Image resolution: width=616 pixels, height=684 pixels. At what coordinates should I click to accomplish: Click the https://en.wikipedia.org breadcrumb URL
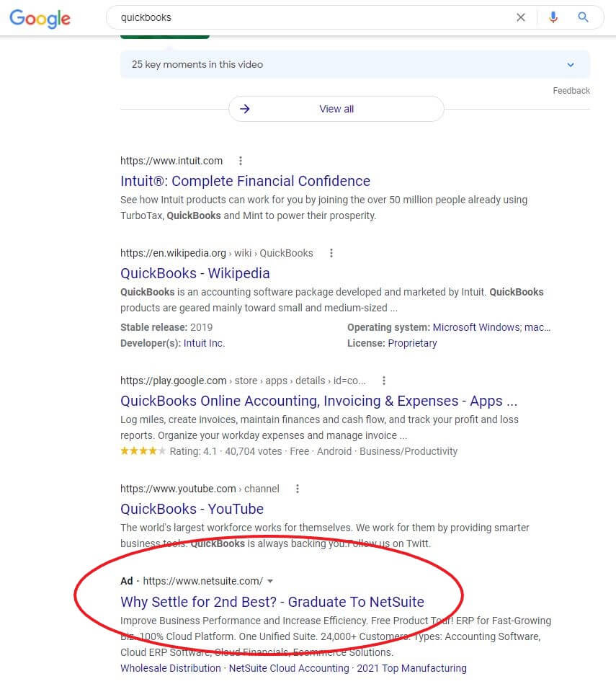[x=217, y=253]
